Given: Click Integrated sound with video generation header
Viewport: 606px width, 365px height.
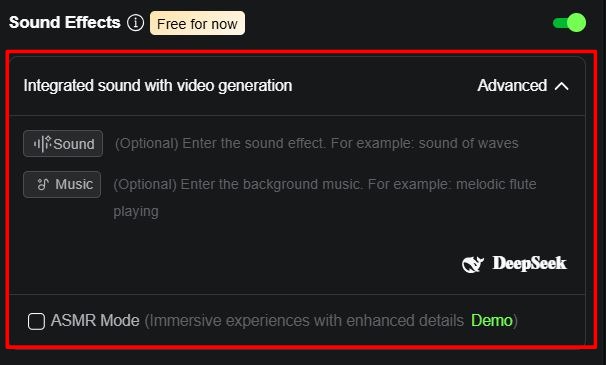Looking at the screenshot, I should (x=158, y=86).
